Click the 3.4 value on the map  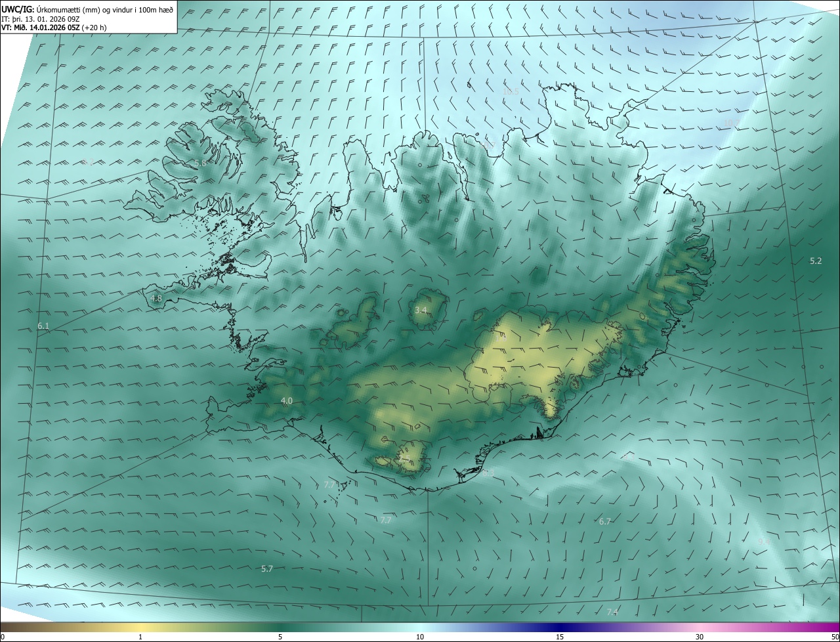pyautogui.click(x=421, y=310)
